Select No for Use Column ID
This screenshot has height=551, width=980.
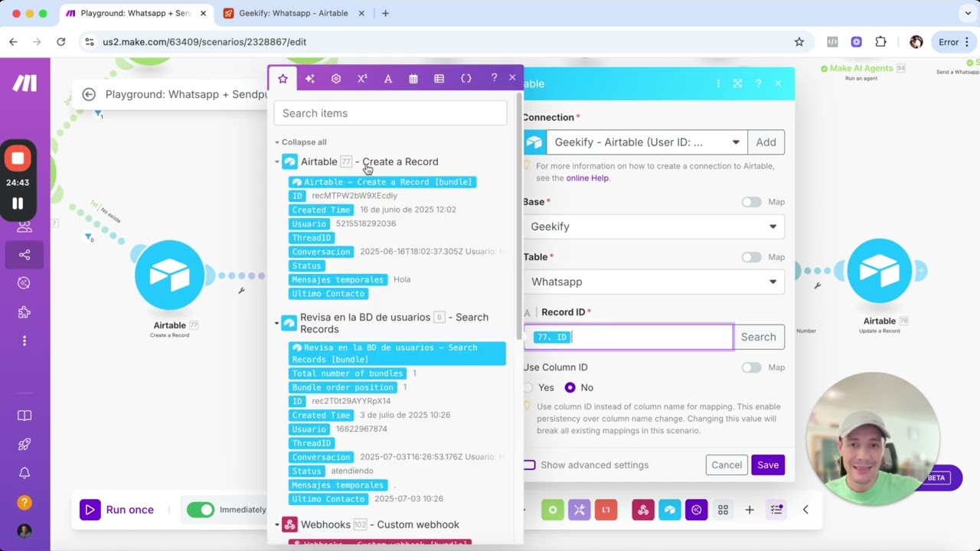pos(570,387)
